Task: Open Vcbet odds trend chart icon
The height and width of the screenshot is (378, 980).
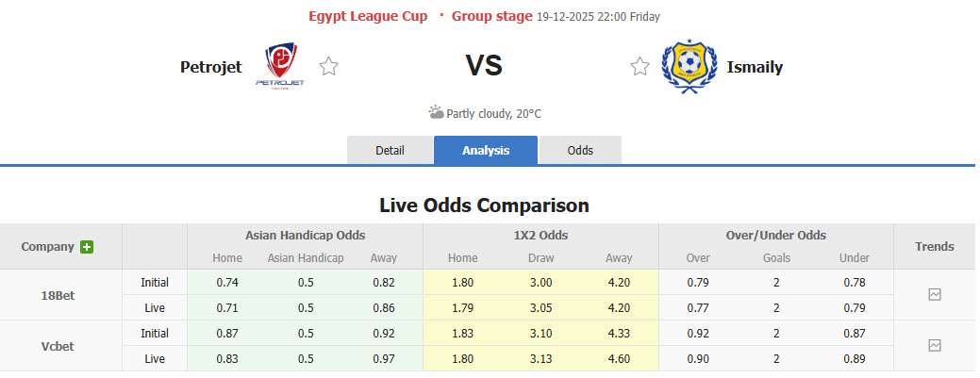Action: pos(935,346)
